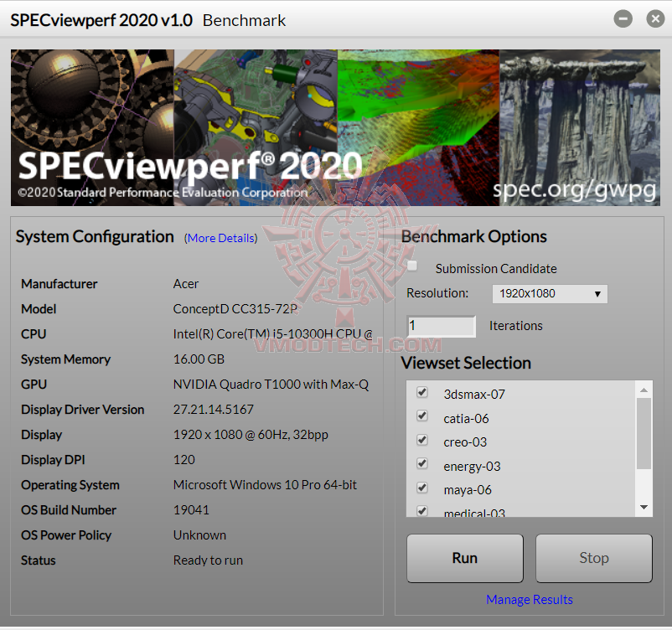This screenshot has width=672, height=630.
Task: Click the More Details link
Action: point(220,238)
